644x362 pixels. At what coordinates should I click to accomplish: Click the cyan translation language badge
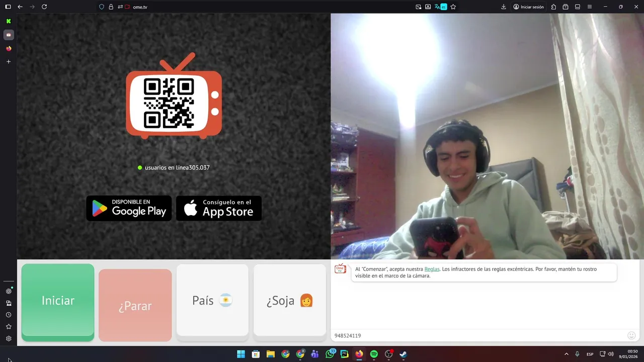(x=444, y=7)
